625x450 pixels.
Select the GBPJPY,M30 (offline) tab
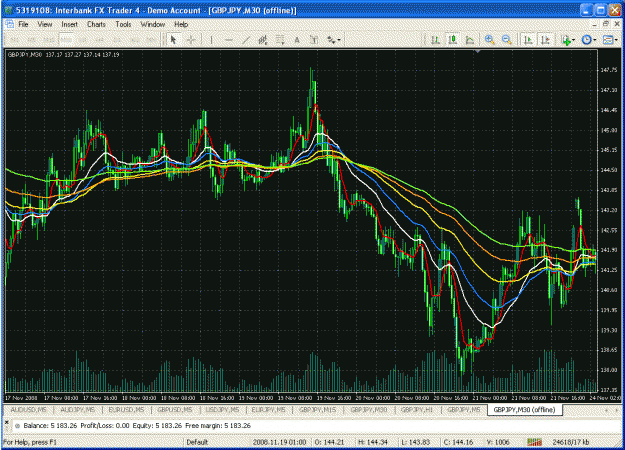point(525,409)
